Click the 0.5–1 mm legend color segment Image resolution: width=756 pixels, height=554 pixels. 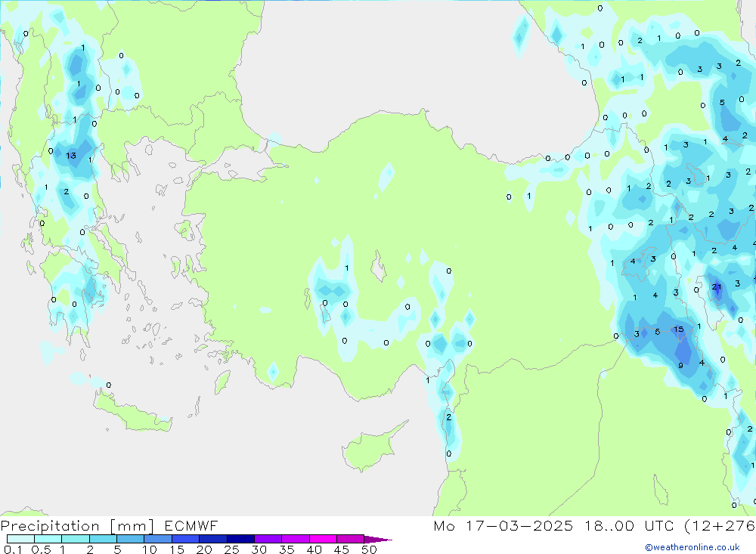point(48,539)
